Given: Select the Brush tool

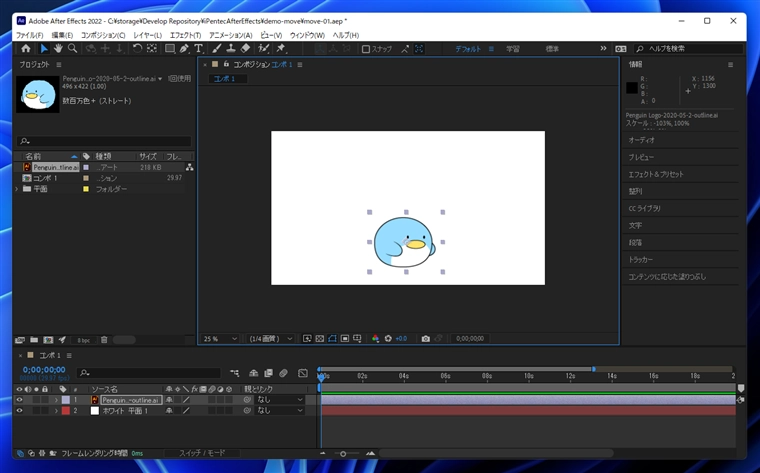Looking at the screenshot, I should [x=217, y=48].
